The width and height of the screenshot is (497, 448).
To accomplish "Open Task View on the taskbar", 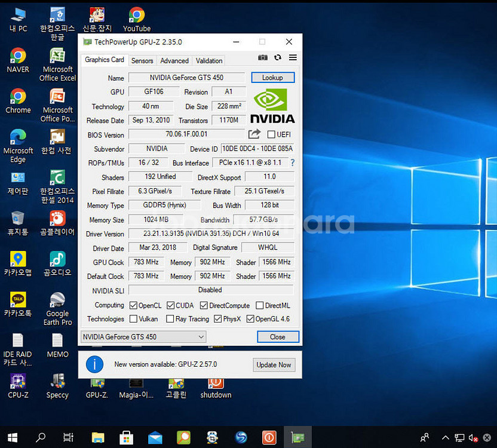I will point(69,437).
